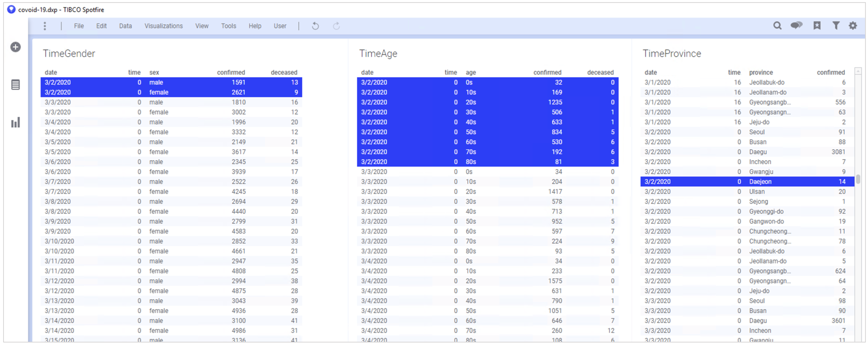The height and width of the screenshot is (345, 868).
Task: Select the Sejong row in TimeProvince
Action: pyautogui.click(x=747, y=202)
